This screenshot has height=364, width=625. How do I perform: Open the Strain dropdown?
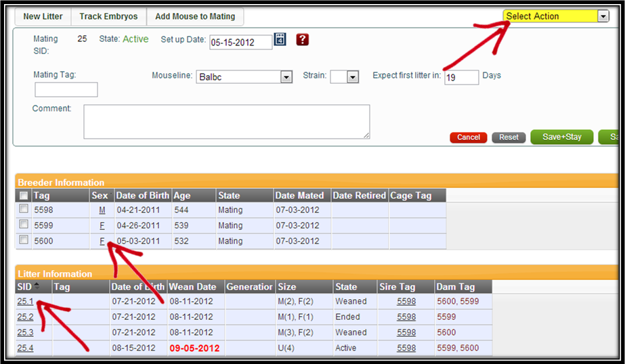[352, 77]
